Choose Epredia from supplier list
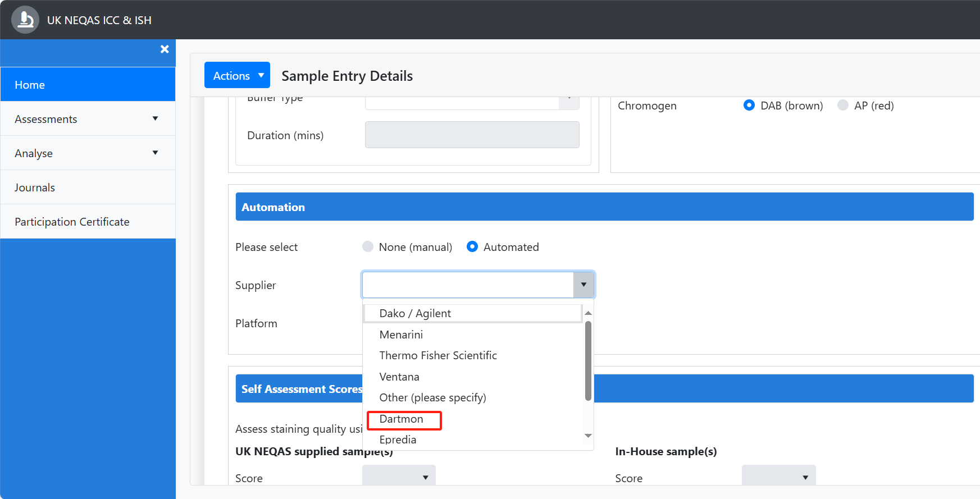The width and height of the screenshot is (980, 499). (473, 440)
